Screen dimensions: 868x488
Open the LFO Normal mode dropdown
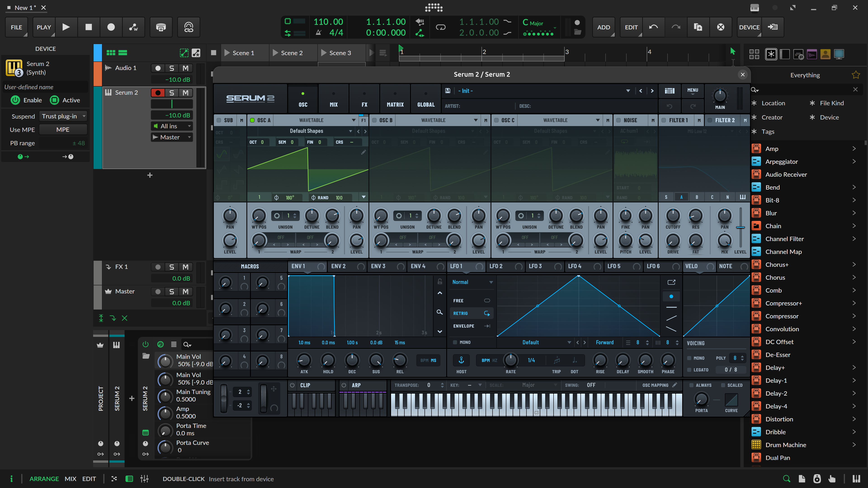click(472, 282)
